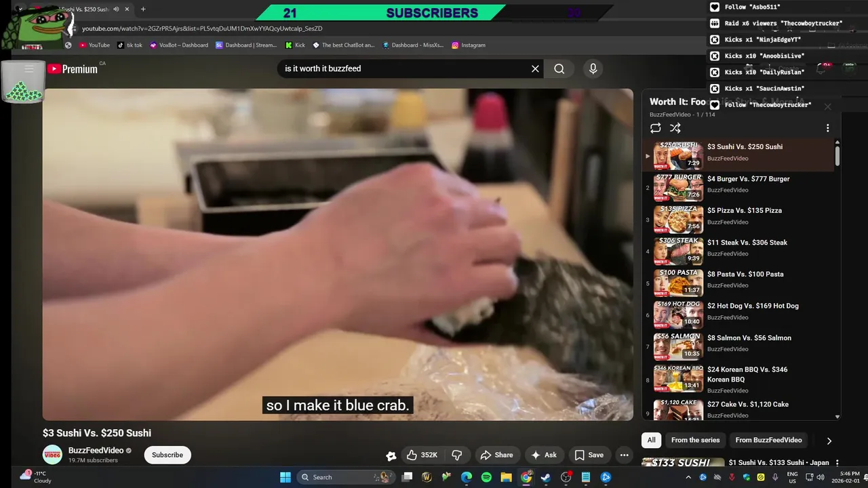Screen dimensions: 868x488
Task: Click the extension icon left of Like button
Action: [x=391, y=455]
